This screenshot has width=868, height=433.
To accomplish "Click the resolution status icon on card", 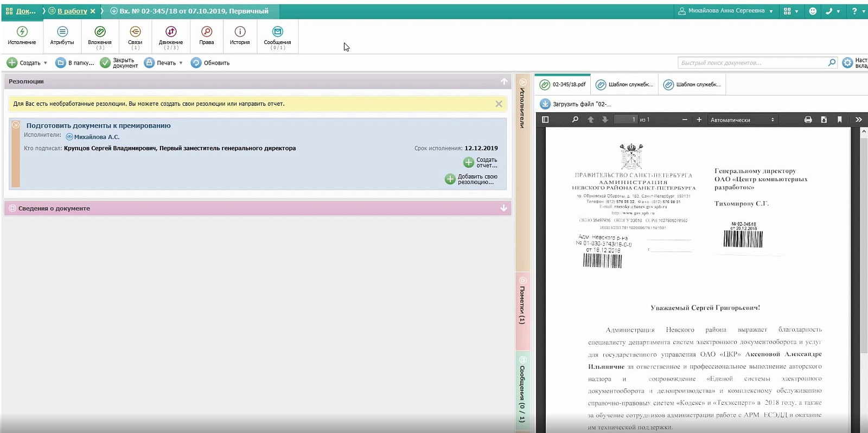I will 16,125.
